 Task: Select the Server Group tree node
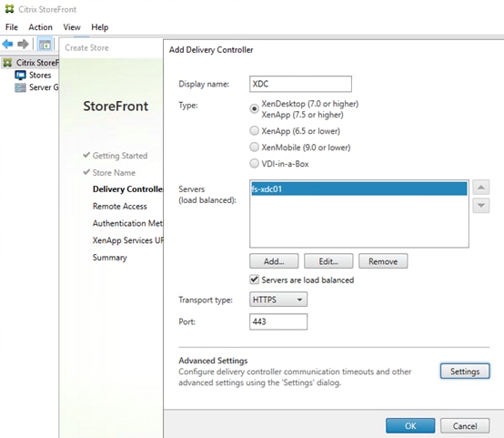36,87
